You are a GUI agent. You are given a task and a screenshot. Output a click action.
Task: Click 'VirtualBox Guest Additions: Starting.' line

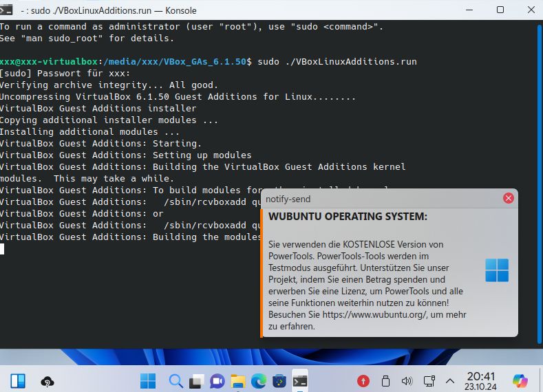[100, 144]
